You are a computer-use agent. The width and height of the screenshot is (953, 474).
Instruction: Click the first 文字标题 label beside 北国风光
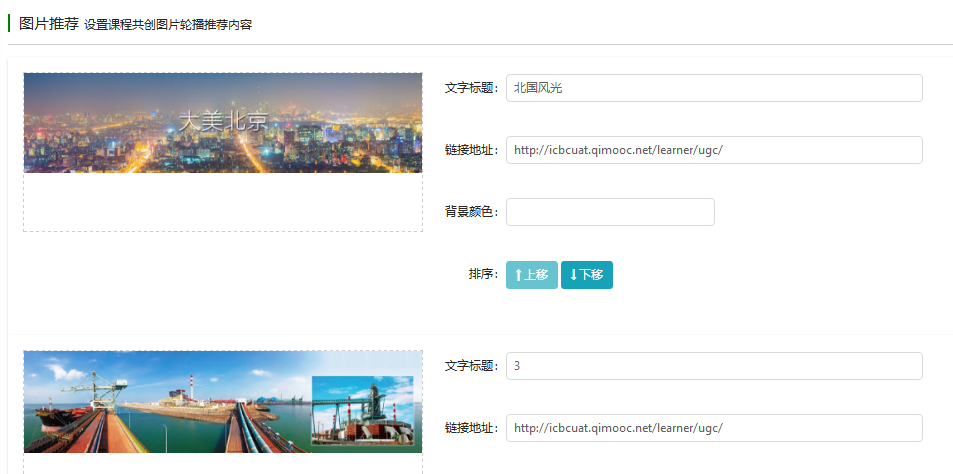tap(472, 88)
